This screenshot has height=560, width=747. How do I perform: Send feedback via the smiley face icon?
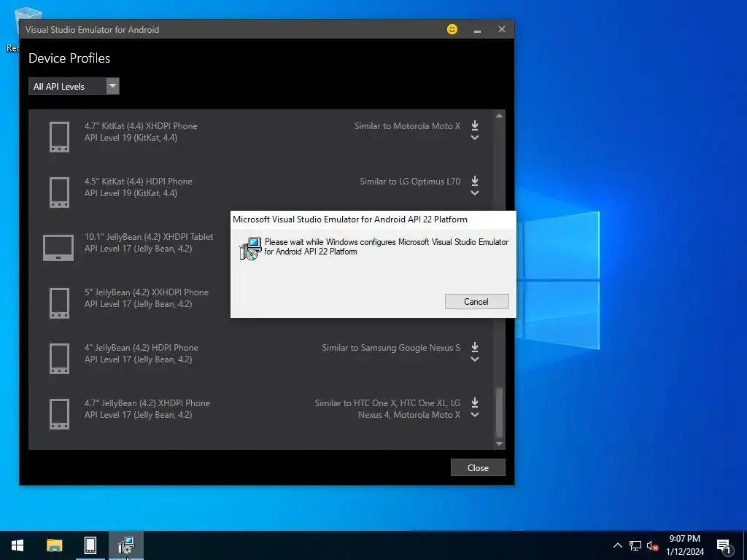click(452, 29)
